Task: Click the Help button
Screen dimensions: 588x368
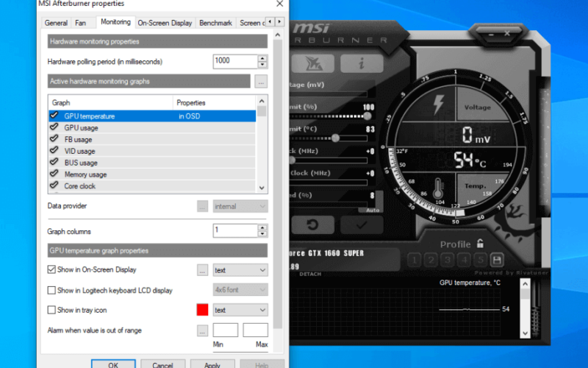Action: tap(262, 364)
